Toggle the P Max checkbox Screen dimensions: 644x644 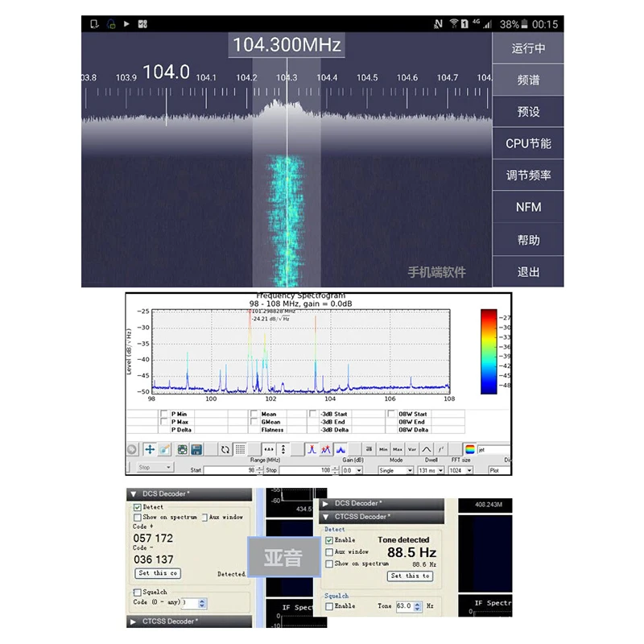click(164, 421)
